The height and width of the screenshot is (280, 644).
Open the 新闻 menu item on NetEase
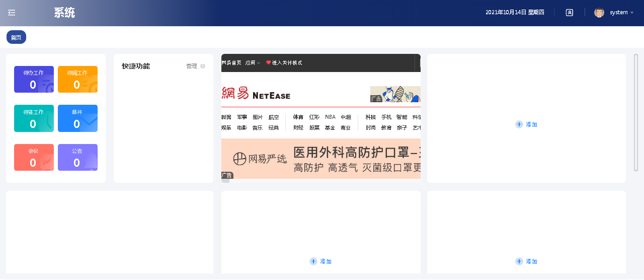(226, 117)
